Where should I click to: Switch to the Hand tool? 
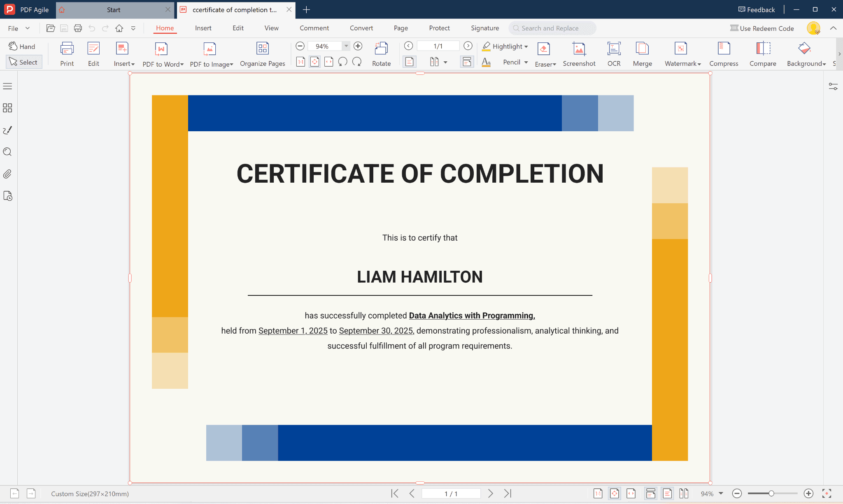[23, 46]
